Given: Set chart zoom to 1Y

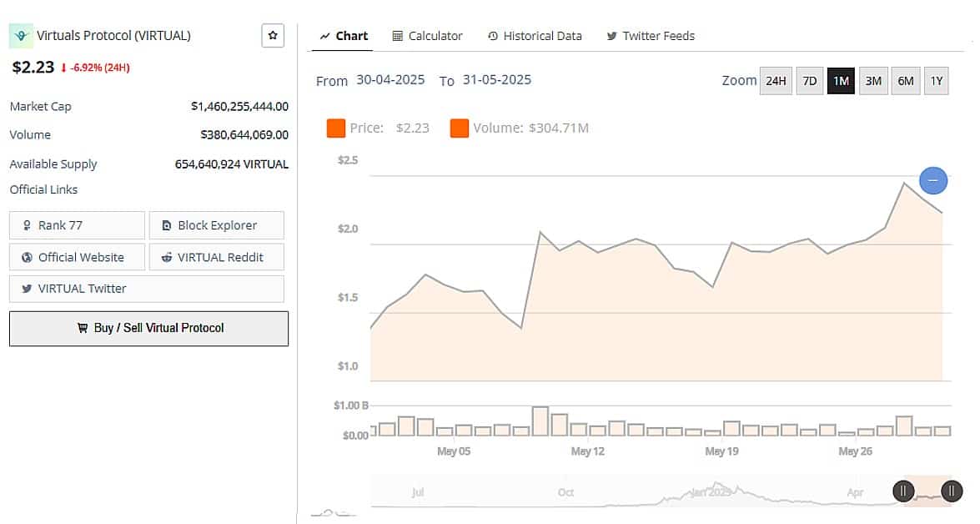Looking at the screenshot, I should tap(937, 81).
